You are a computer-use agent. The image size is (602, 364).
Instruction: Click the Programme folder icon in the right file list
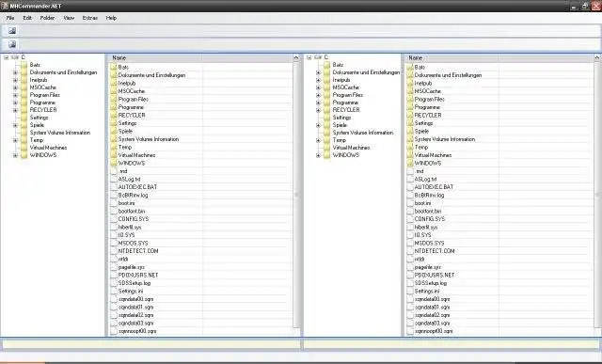[x=410, y=107]
